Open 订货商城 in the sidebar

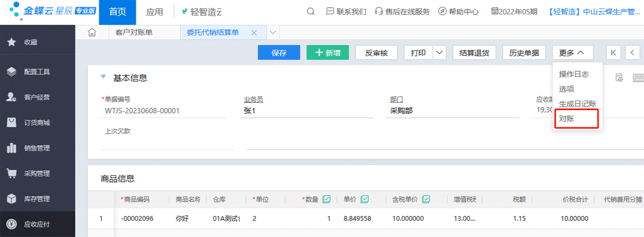[37, 123]
